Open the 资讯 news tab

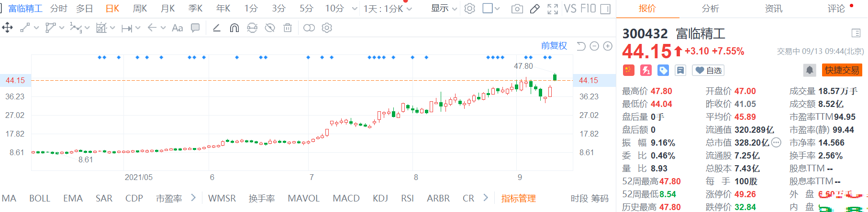tap(774, 9)
